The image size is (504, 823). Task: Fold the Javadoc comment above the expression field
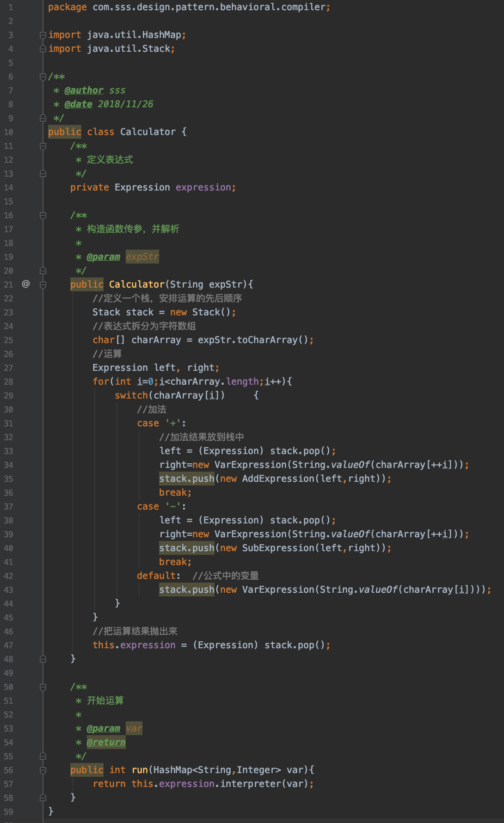tap(43, 146)
